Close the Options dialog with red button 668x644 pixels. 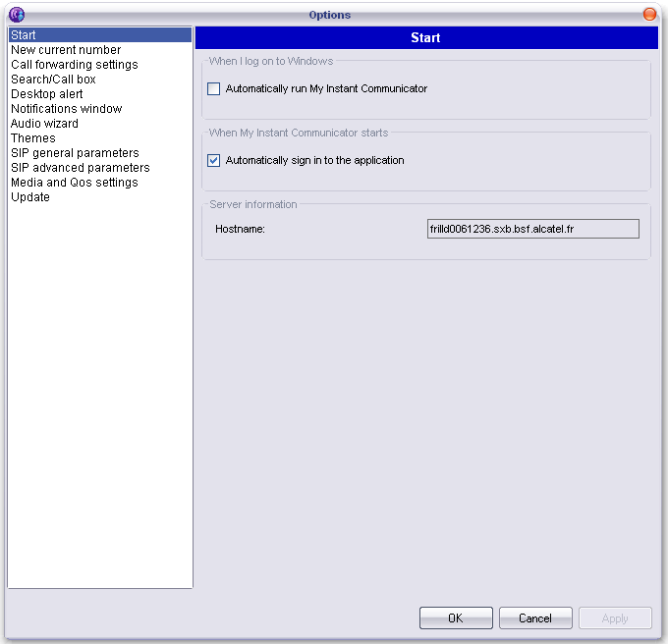[649, 14]
